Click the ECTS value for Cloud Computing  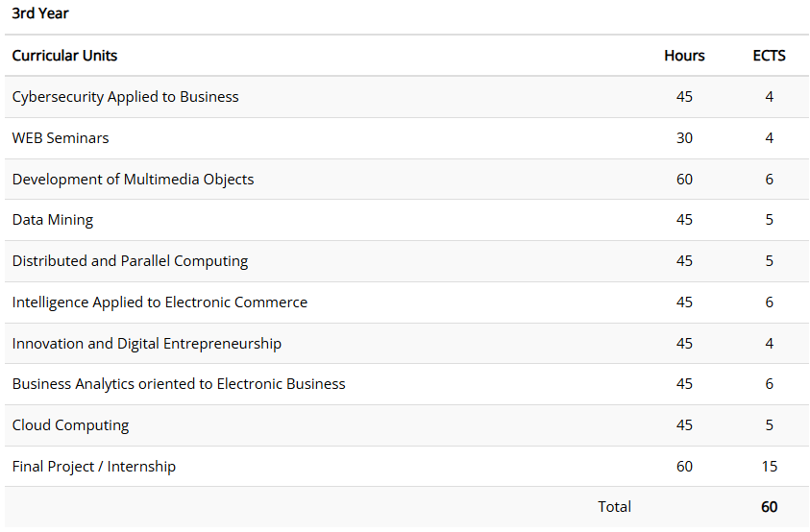[769, 425]
